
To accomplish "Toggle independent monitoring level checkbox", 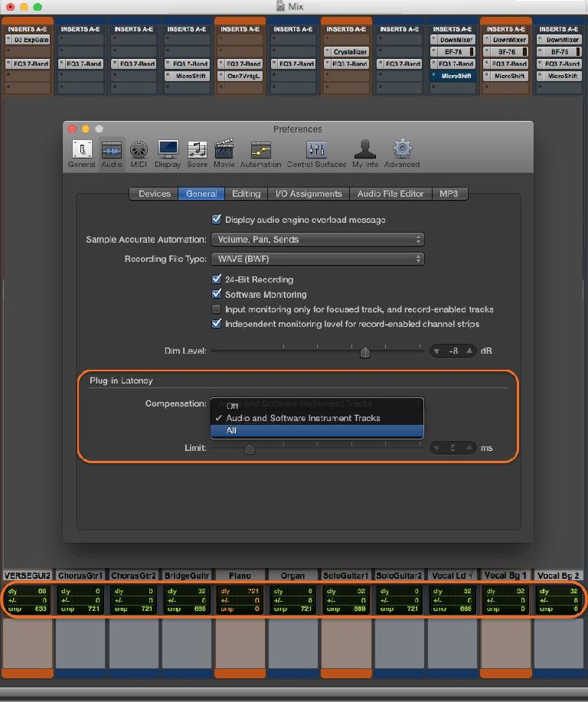I will click(x=217, y=324).
